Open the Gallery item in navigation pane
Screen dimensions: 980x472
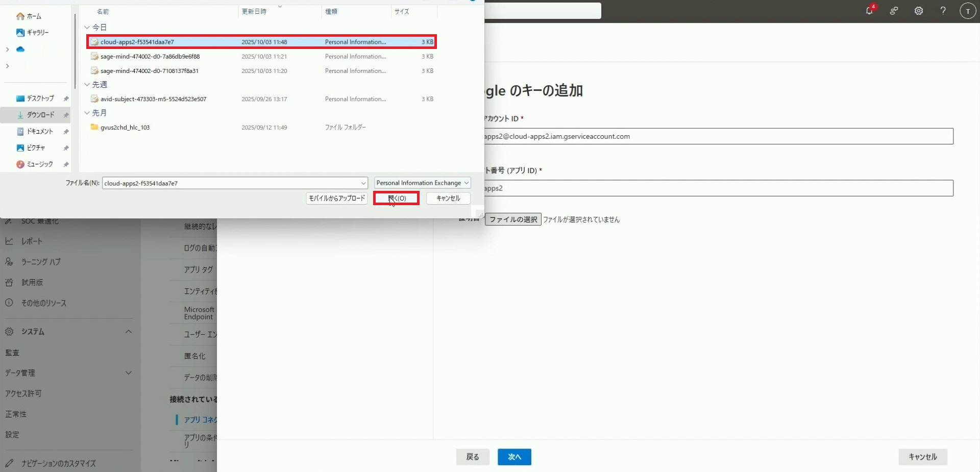(33, 33)
